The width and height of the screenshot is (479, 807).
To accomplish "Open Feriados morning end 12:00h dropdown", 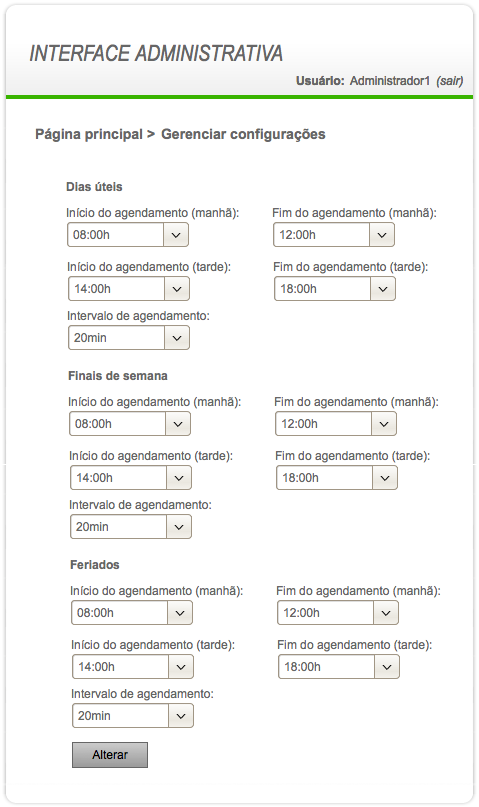I will [x=338, y=613].
